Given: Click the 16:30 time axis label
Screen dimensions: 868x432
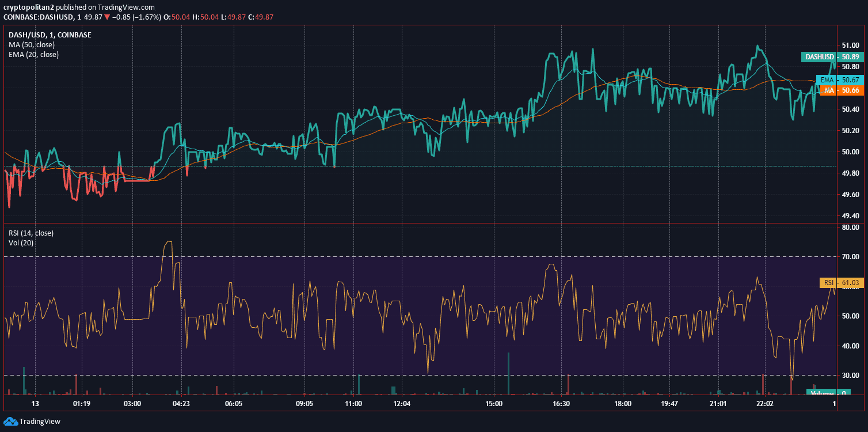Looking at the screenshot, I should point(561,404).
